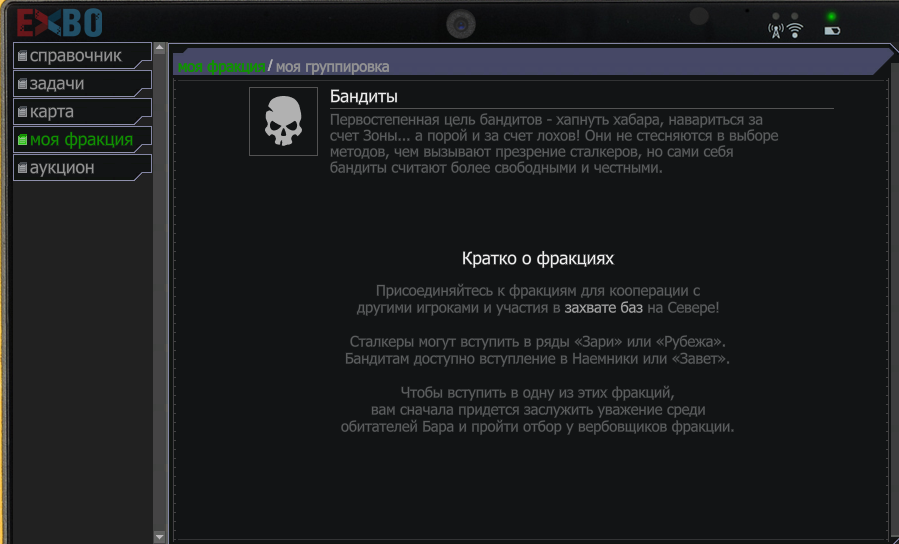Switch to моя группировка tab
This screenshot has height=544, width=899.
click(332, 67)
